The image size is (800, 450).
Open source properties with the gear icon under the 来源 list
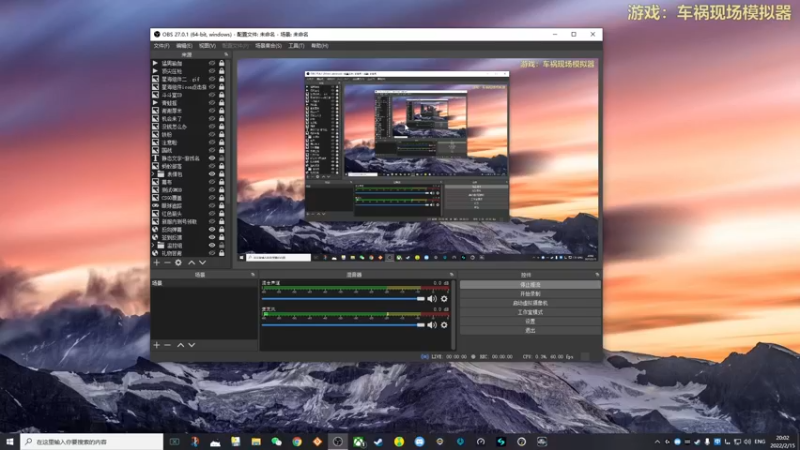178,263
